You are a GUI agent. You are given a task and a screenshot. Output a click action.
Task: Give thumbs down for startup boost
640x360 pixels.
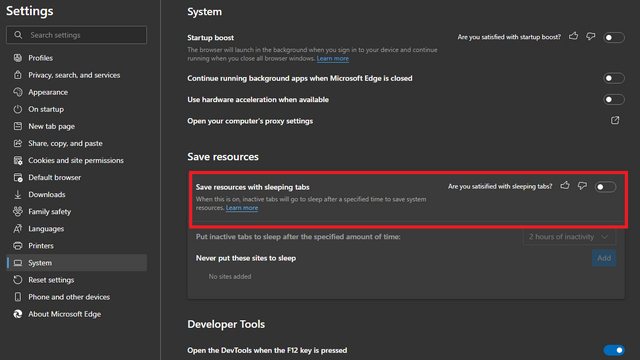pyautogui.click(x=591, y=37)
